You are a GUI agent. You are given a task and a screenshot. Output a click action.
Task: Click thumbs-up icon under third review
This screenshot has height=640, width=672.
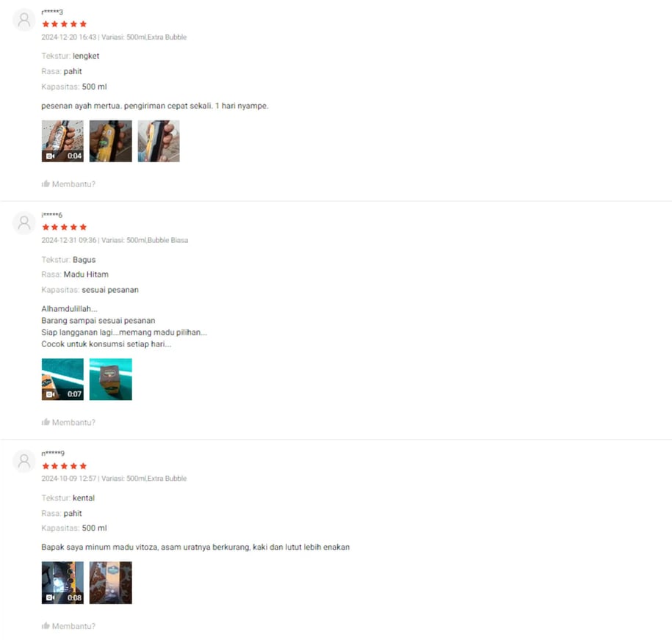pos(46,626)
